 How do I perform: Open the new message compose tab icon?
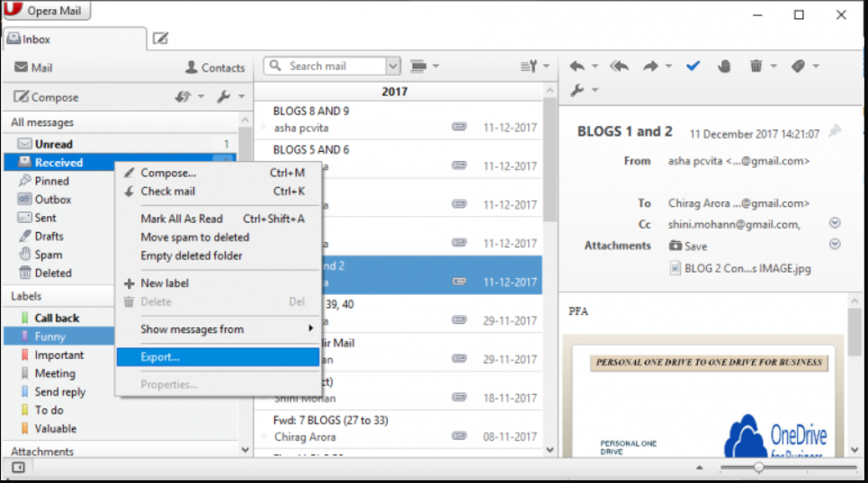160,38
